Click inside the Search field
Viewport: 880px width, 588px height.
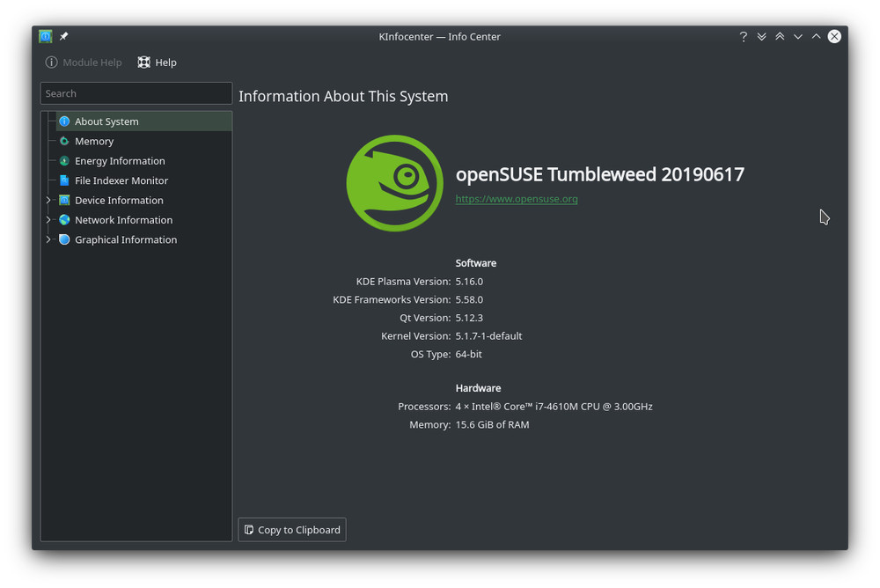136,93
